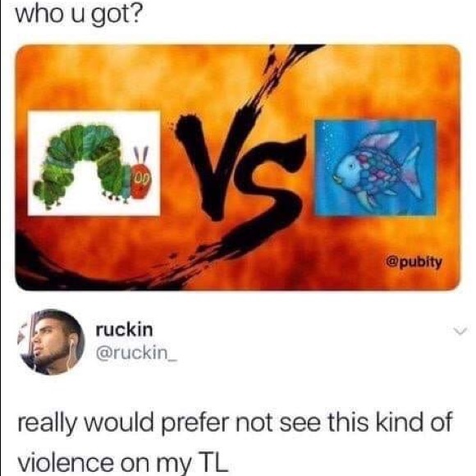The image size is (476, 476).
Task: Click the @pubity watermark text
Action: point(414,262)
